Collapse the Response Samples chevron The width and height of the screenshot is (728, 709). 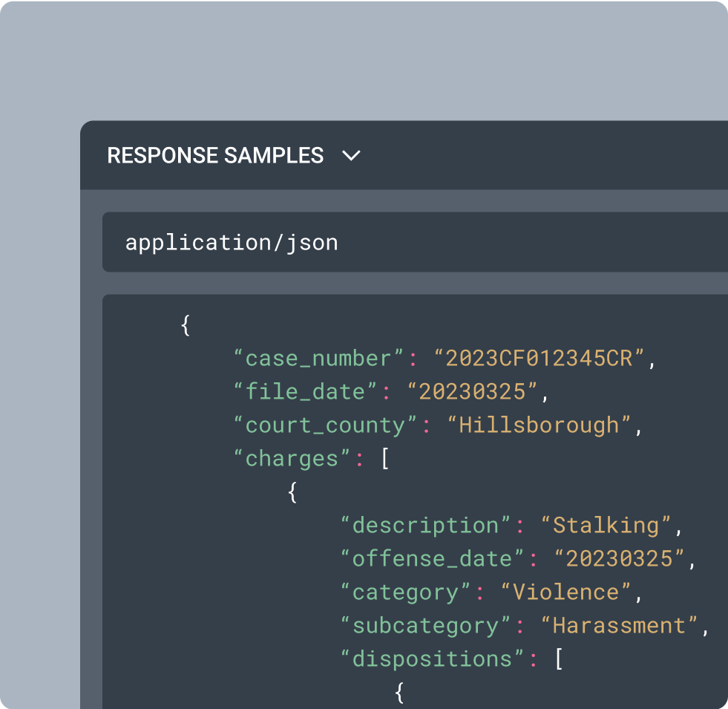(351, 155)
